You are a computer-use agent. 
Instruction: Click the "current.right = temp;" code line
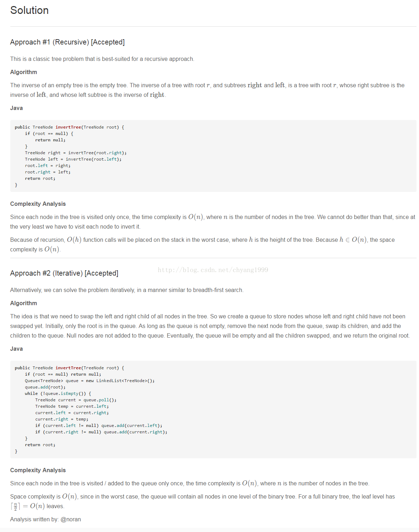tap(62, 419)
